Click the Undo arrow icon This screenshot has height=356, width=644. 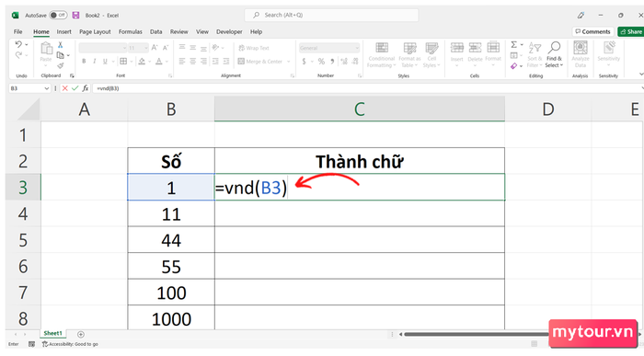pyautogui.click(x=18, y=44)
